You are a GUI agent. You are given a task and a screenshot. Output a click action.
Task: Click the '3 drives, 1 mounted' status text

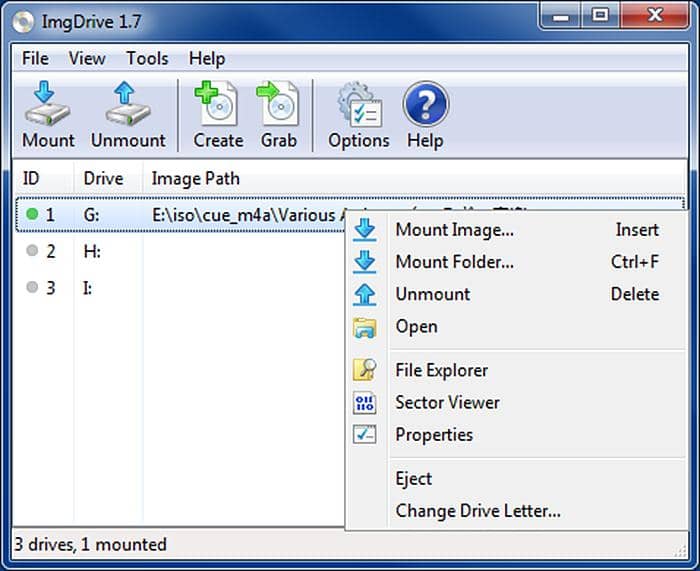tap(91, 545)
